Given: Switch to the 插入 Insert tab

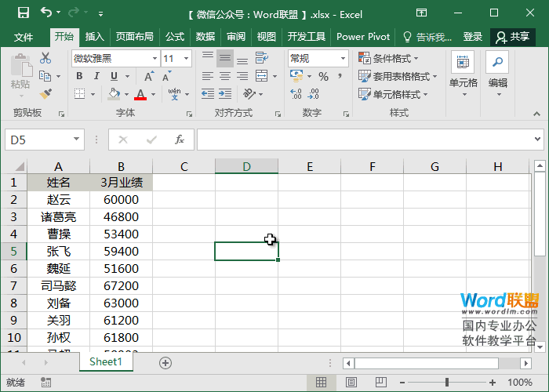Looking at the screenshot, I should pyautogui.click(x=95, y=37).
